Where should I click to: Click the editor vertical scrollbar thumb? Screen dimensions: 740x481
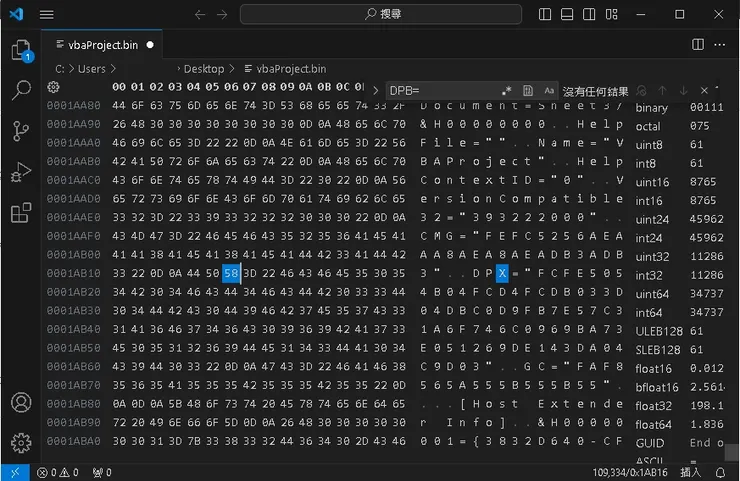pos(732,452)
